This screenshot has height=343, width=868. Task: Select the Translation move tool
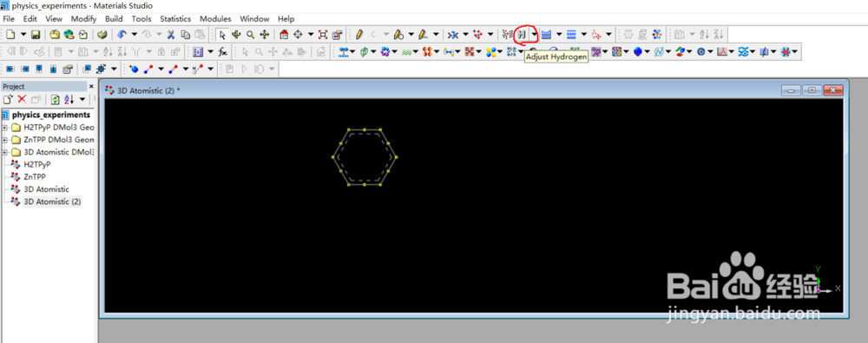tap(265, 35)
